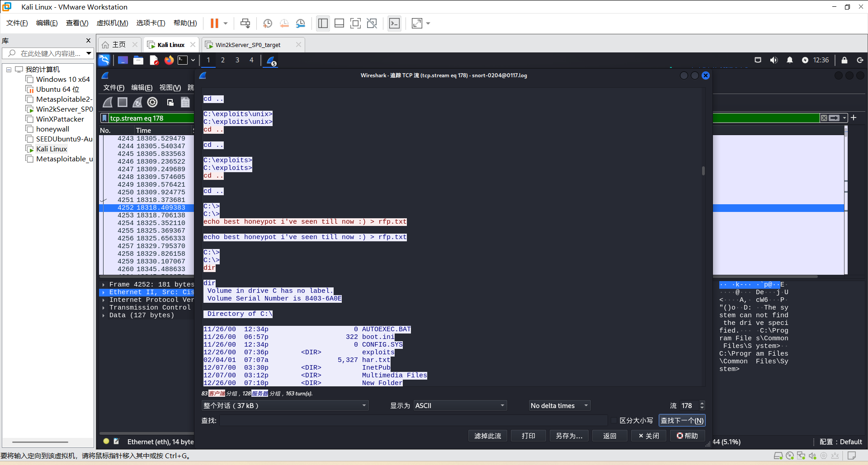The height and width of the screenshot is (465, 868).
Task: Switch to Kali workspace 4
Action: (x=252, y=60)
